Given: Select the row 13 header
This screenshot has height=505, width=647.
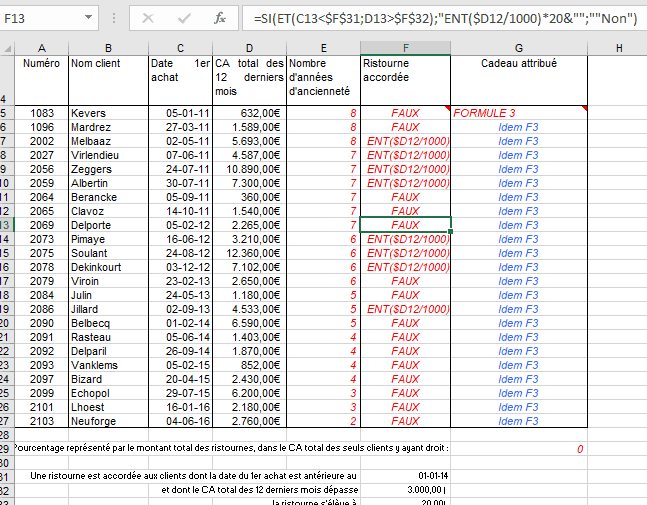Looking at the screenshot, I should pyautogui.click(x=5, y=225).
